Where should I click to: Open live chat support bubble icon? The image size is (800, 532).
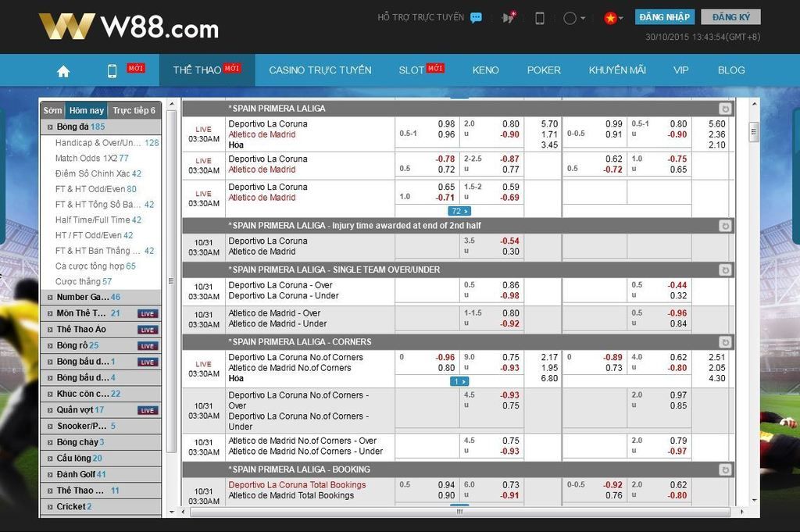pyautogui.click(x=476, y=18)
